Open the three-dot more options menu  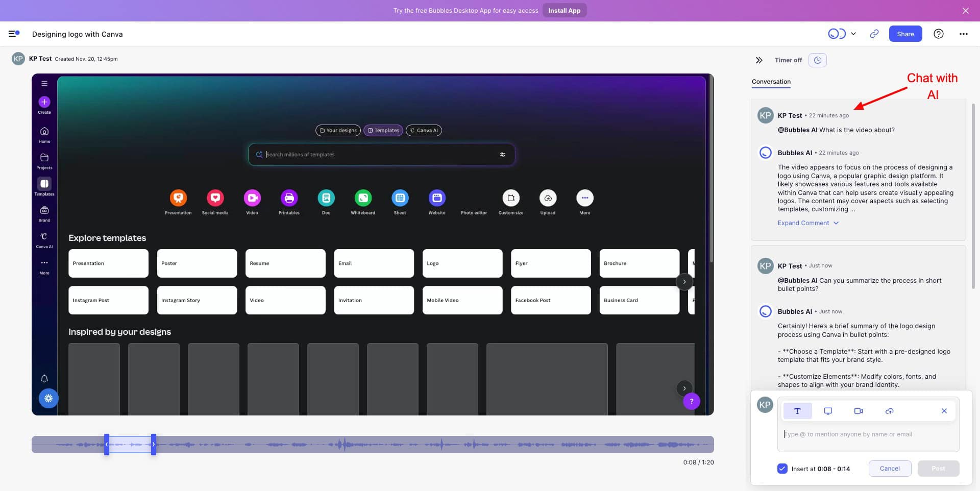963,34
